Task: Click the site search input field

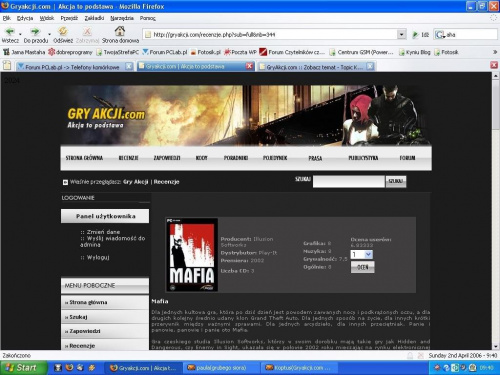Action: [x=349, y=181]
